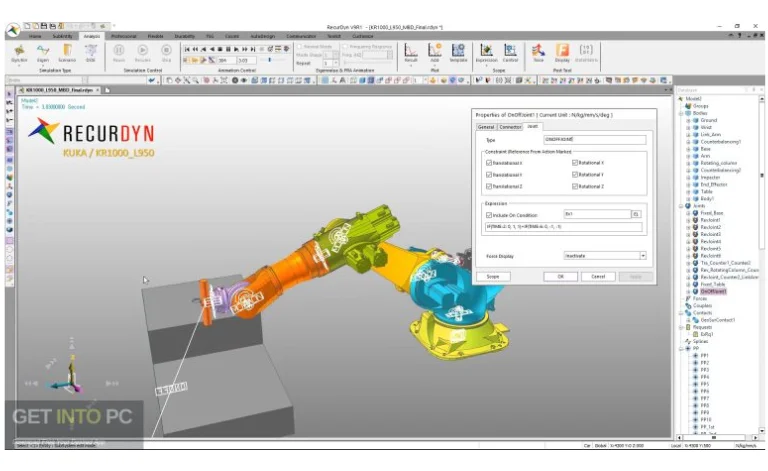
Task: Click the Contour icon in ribbon
Action: point(510,51)
